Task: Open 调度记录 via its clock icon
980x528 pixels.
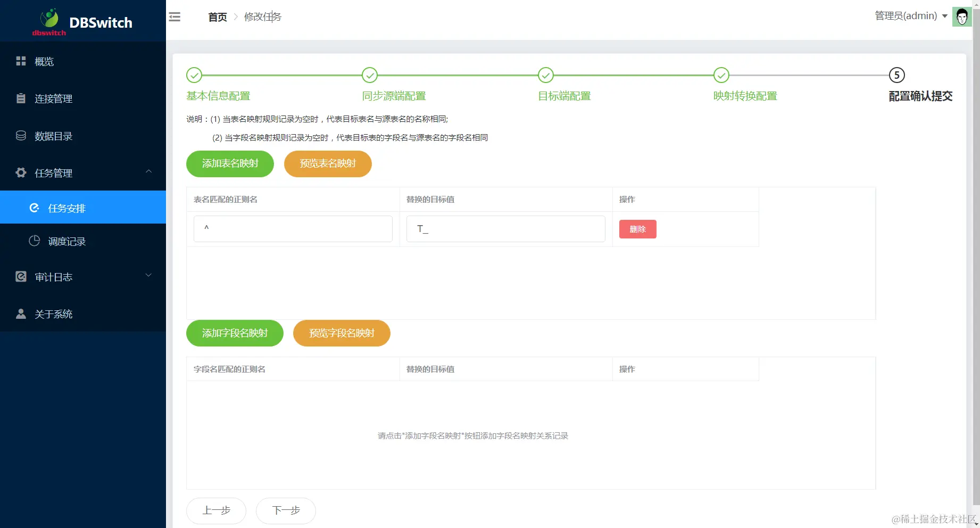Action: (x=33, y=241)
